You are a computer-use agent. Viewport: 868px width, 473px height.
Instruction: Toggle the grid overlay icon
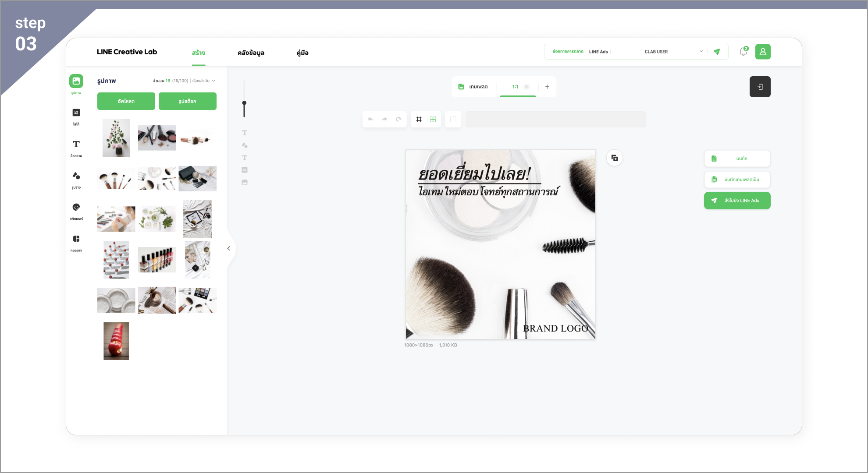(x=419, y=119)
